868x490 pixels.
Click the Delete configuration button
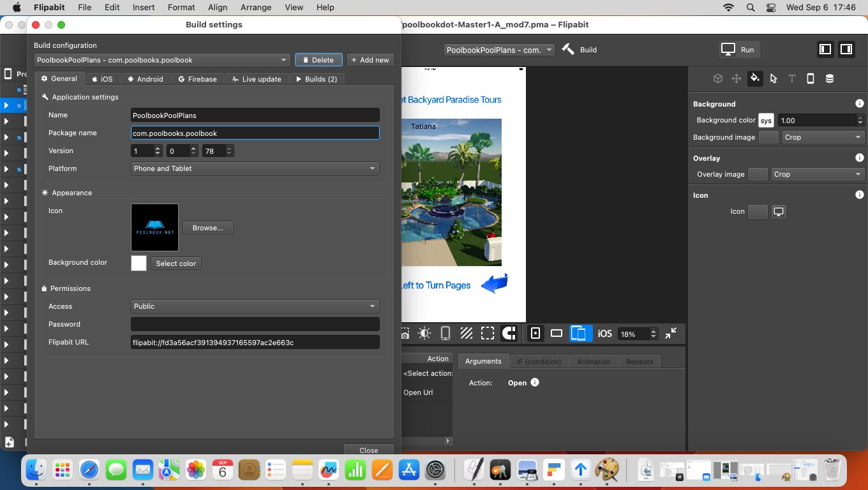tap(318, 60)
